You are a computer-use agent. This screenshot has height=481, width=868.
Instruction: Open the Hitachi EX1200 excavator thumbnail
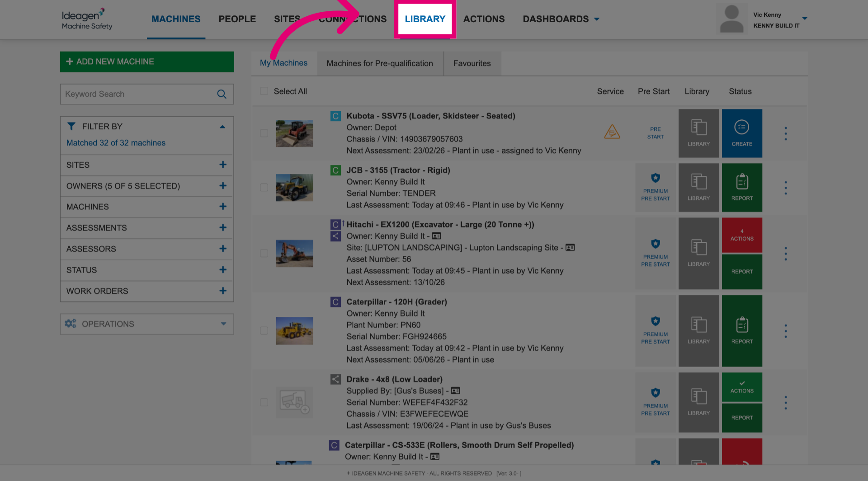(295, 253)
